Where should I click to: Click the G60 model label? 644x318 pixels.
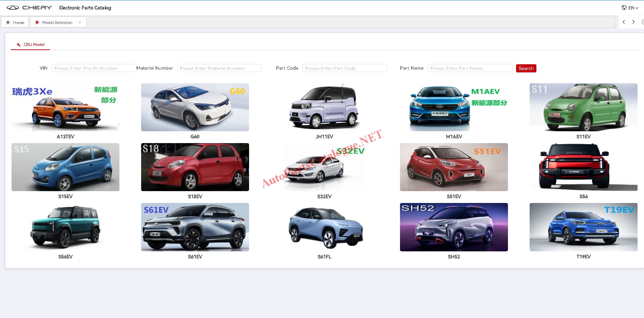[x=195, y=137]
